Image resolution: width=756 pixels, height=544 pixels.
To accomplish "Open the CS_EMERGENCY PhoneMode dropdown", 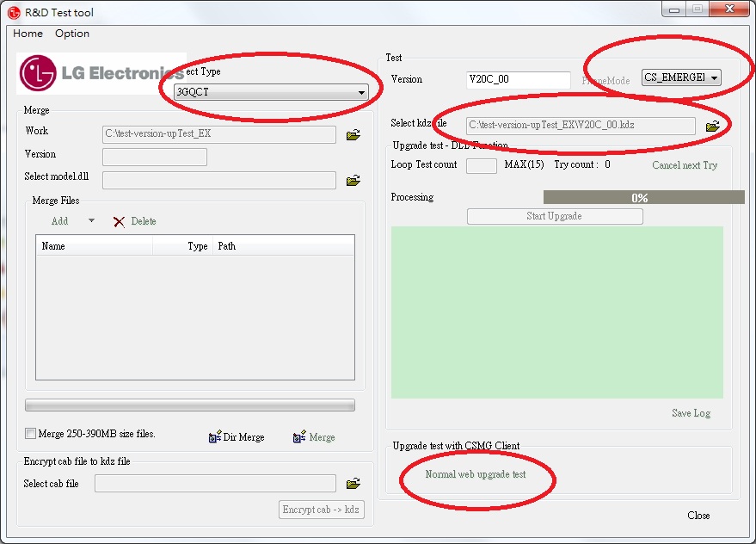I will coord(681,77).
